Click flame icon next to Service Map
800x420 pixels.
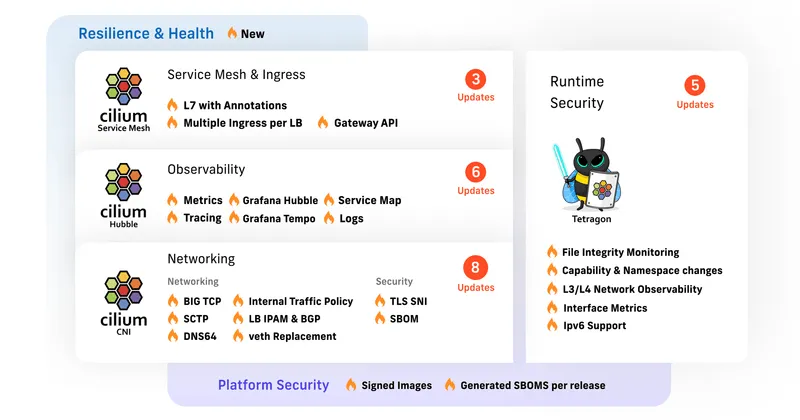click(x=329, y=200)
